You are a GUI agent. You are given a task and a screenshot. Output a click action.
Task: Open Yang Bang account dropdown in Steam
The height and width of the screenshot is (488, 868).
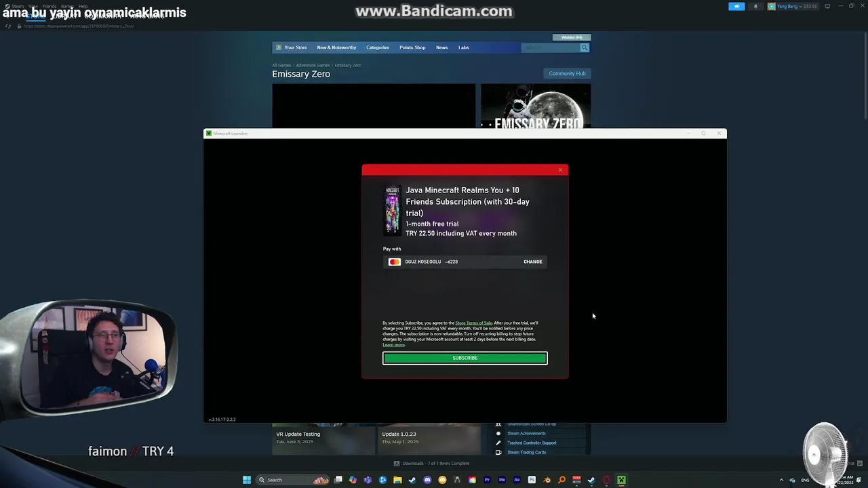point(793,6)
